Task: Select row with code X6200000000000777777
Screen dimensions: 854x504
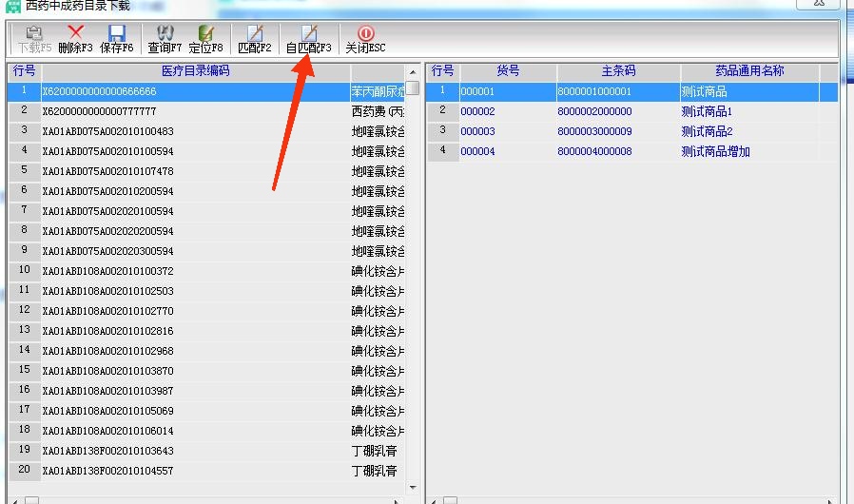Action: click(100, 111)
